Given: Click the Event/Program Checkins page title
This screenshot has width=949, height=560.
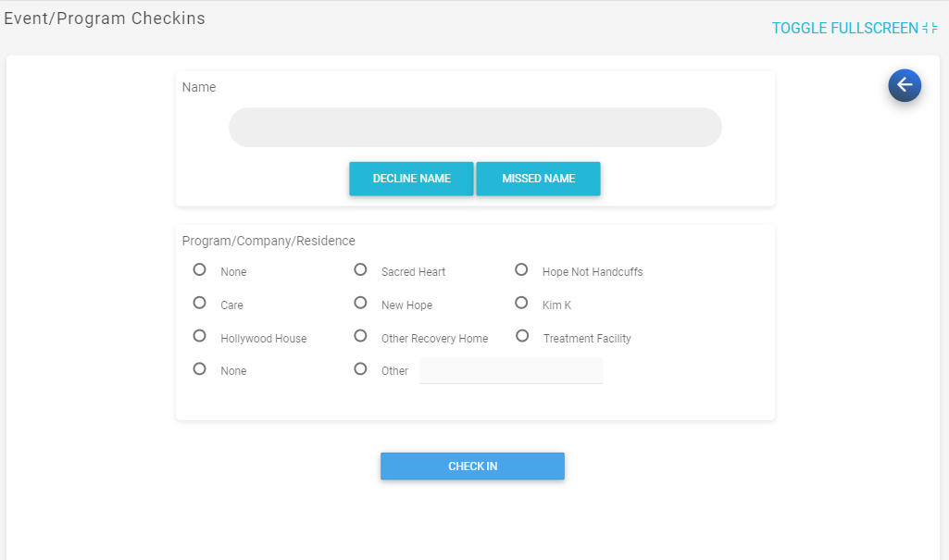Looking at the screenshot, I should coord(105,18).
